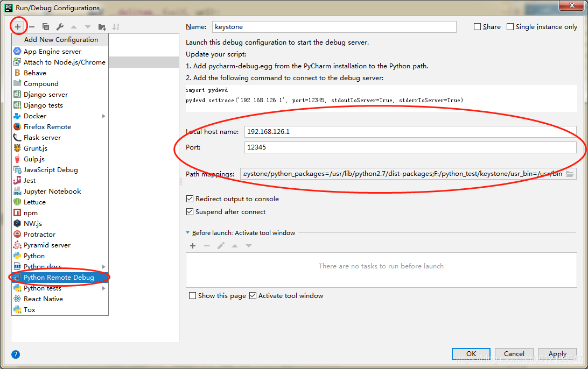This screenshot has height=369, width=588.
Task: Open the blue Help question mark icon
Action: [x=16, y=354]
